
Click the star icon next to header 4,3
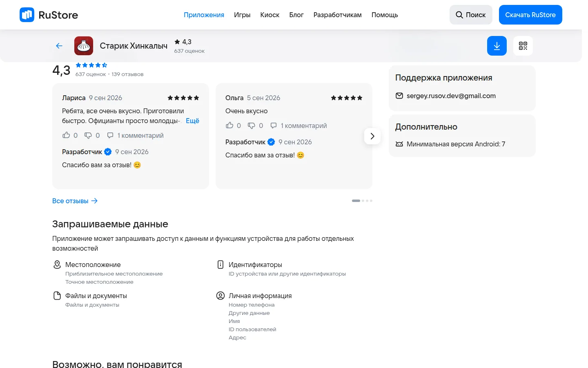pyautogui.click(x=177, y=42)
